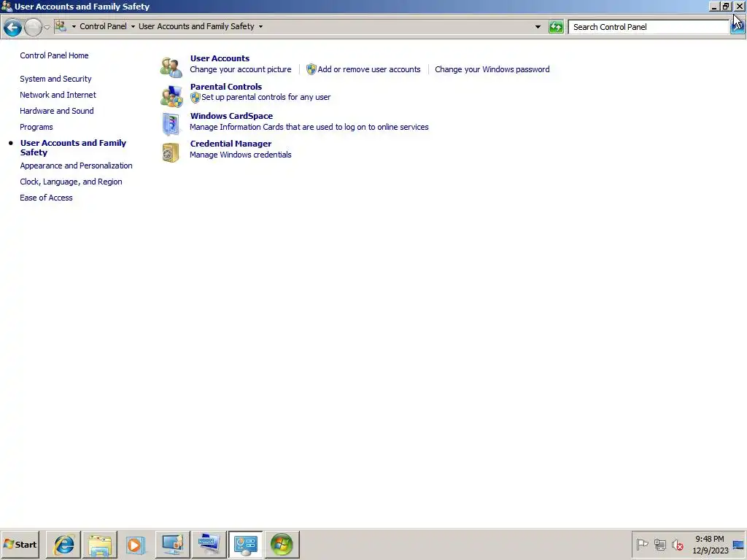Open the Parental Controls heading link
Viewport: 747px width, 560px height.
tap(226, 87)
